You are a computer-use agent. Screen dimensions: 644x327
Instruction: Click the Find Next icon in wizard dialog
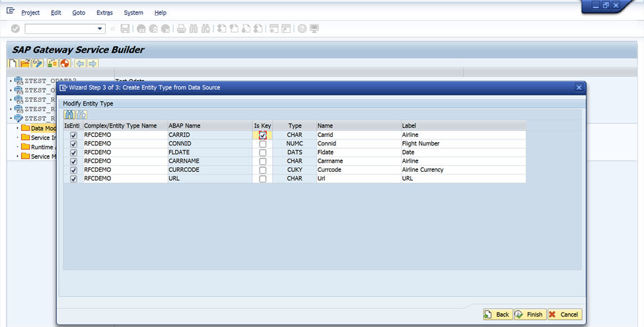(82, 114)
